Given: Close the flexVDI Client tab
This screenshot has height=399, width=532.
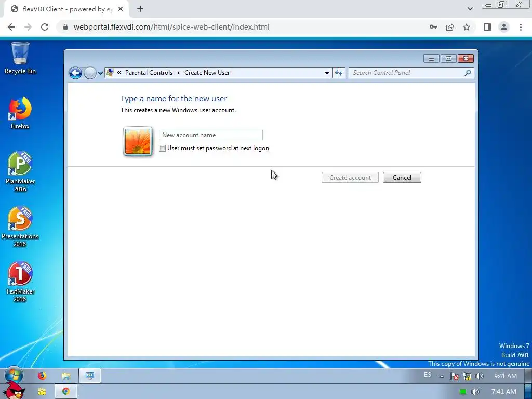Looking at the screenshot, I should coord(121,9).
